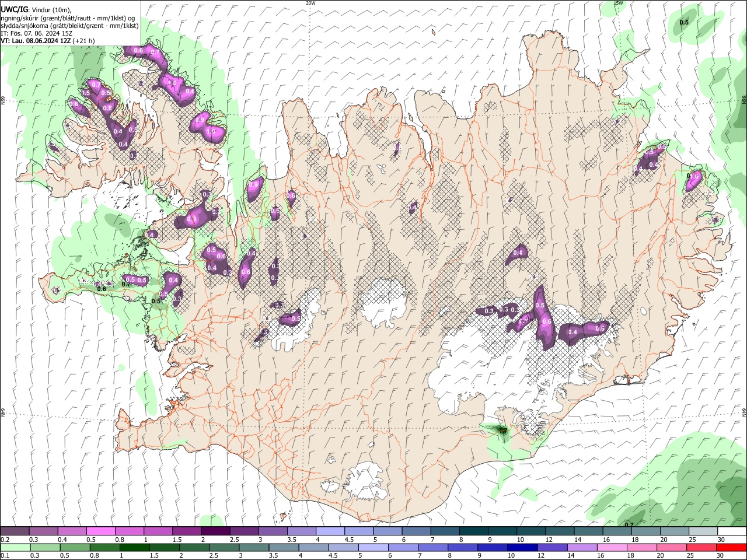Pick the slate blue 6–7 top-row swatch

click(x=416, y=531)
